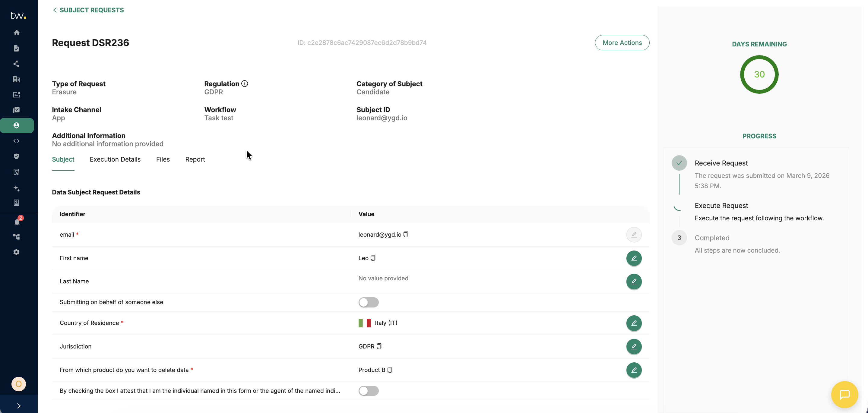
Task: Go back to Subject Requests
Action: (x=88, y=10)
